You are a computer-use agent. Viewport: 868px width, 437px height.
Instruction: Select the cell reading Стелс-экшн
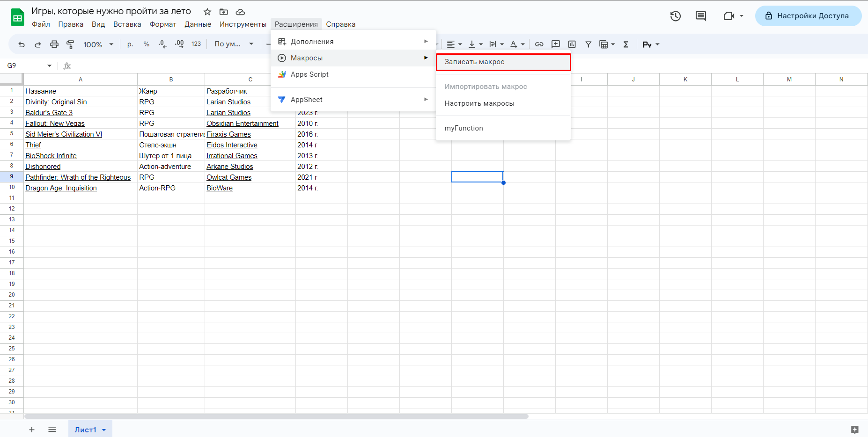pos(171,145)
